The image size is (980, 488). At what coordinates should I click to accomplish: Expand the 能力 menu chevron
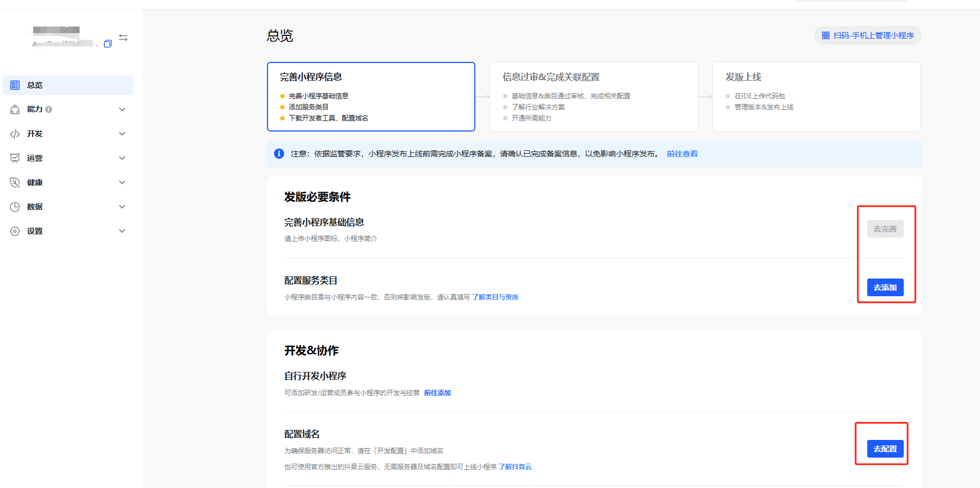click(122, 109)
